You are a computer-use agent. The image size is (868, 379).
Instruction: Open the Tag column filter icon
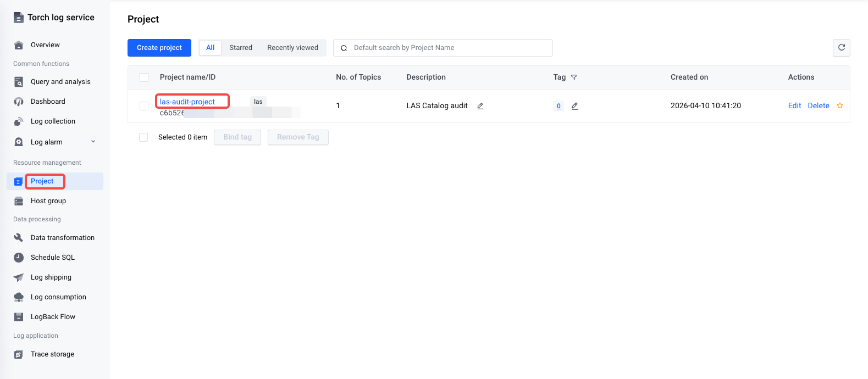pos(573,77)
